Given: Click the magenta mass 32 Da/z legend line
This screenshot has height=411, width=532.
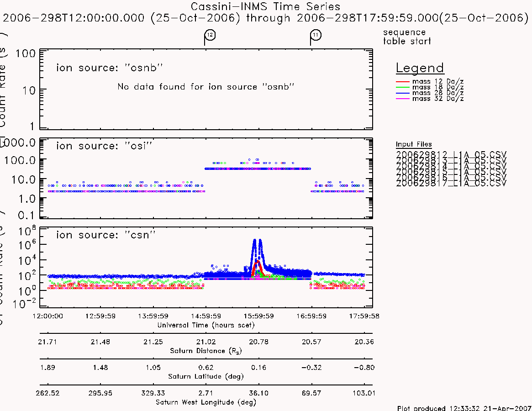Looking at the screenshot, I should click(x=403, y=99).
